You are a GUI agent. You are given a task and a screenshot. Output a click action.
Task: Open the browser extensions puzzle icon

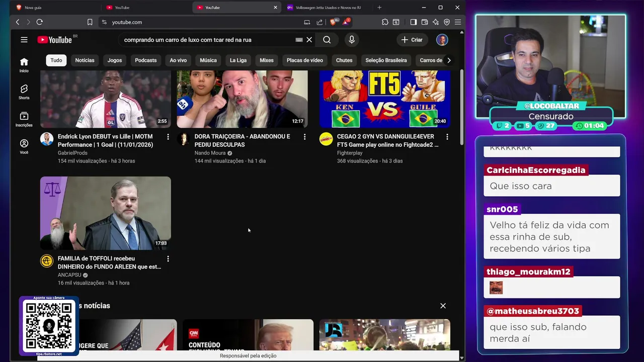[385, 22]
